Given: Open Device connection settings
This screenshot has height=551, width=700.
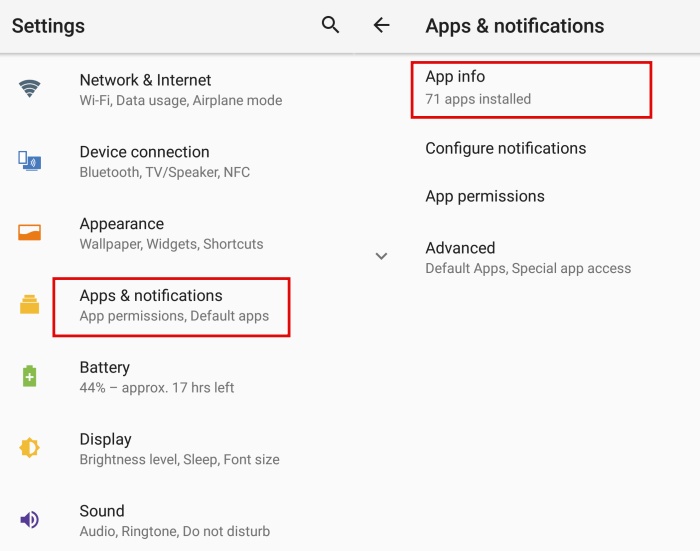Looking at the screenshot, I should [176, 162].
